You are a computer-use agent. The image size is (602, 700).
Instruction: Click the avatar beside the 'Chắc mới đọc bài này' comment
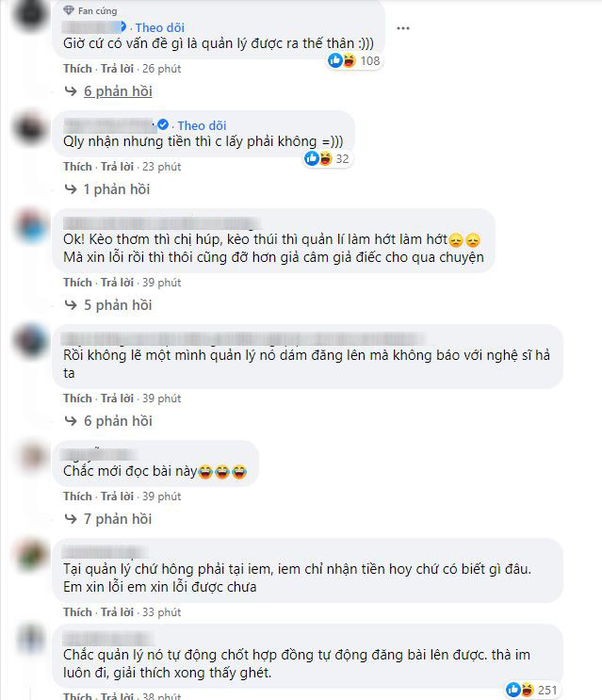tap(32, 456)
